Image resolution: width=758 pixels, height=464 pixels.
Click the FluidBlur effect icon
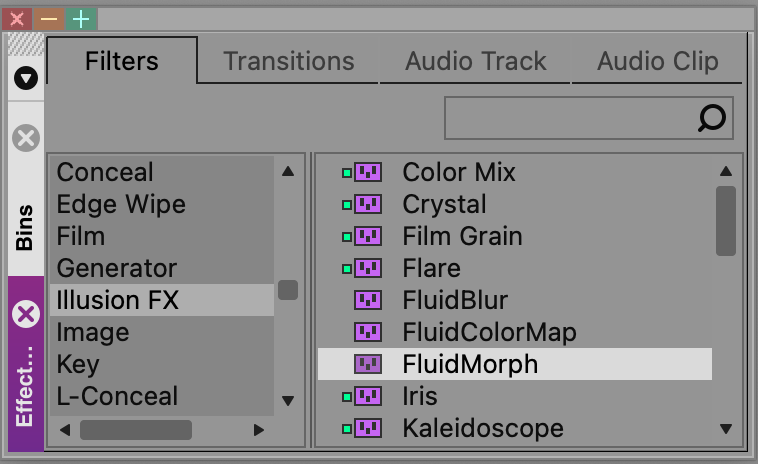click(x=368, y=300)
